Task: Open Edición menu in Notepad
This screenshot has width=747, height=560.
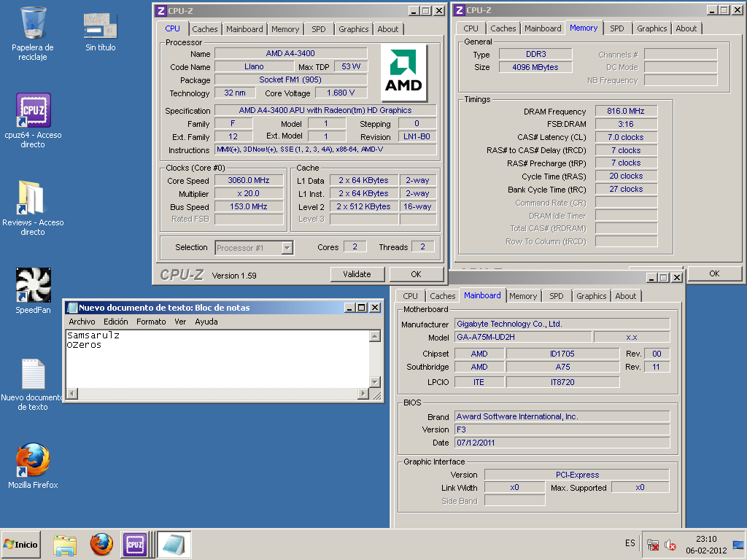Action: coord(116,322)
